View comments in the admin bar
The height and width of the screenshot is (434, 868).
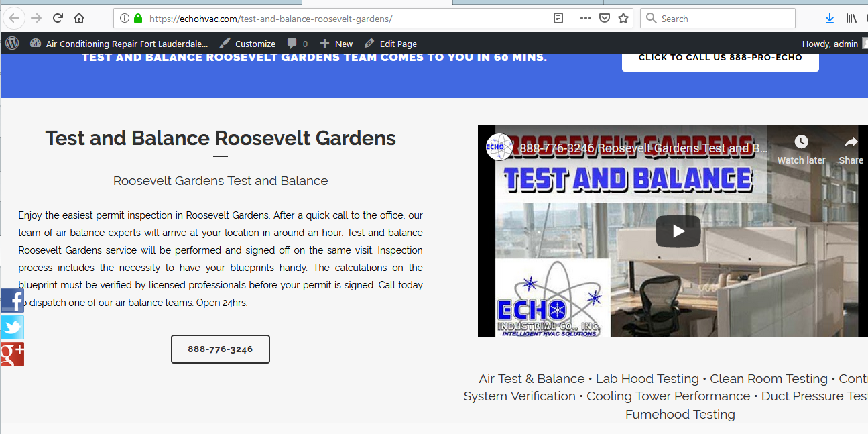pos(298,44)
